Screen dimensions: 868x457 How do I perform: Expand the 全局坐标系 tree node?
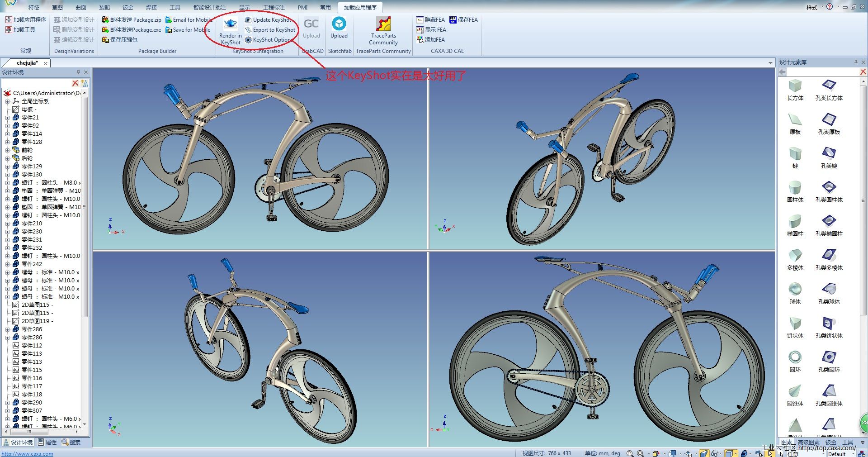tap(7, 101)
